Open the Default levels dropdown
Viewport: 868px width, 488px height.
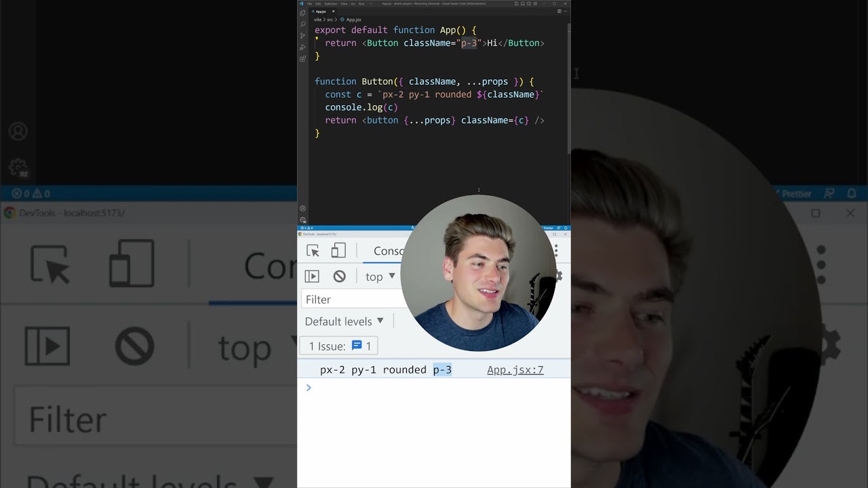[x=344, y=321]
